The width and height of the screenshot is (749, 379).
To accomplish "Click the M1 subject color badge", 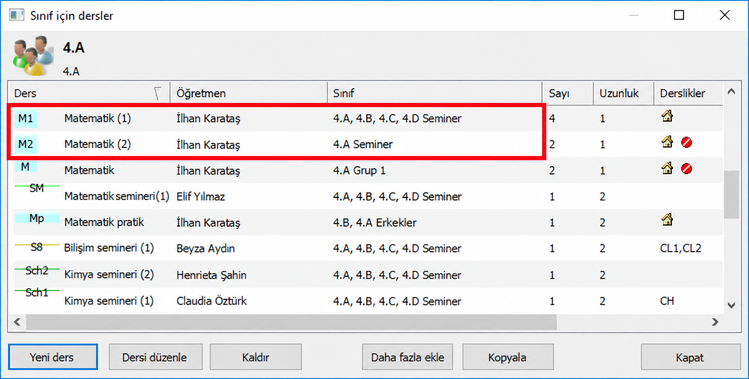I will (x=25, y=118).
